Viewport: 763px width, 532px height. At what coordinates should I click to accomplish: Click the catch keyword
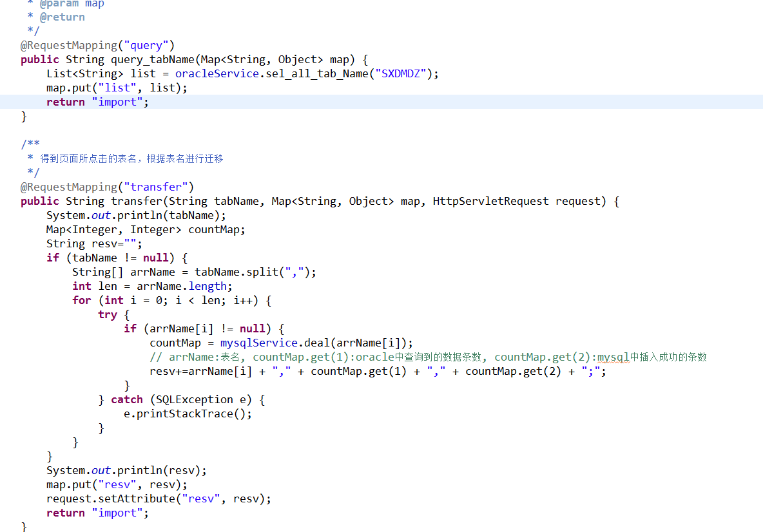pos(126,400)
